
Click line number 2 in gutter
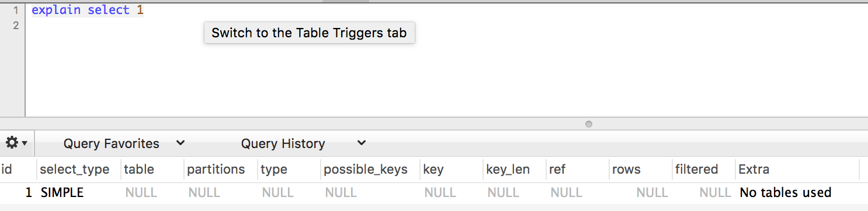[16, 26]
